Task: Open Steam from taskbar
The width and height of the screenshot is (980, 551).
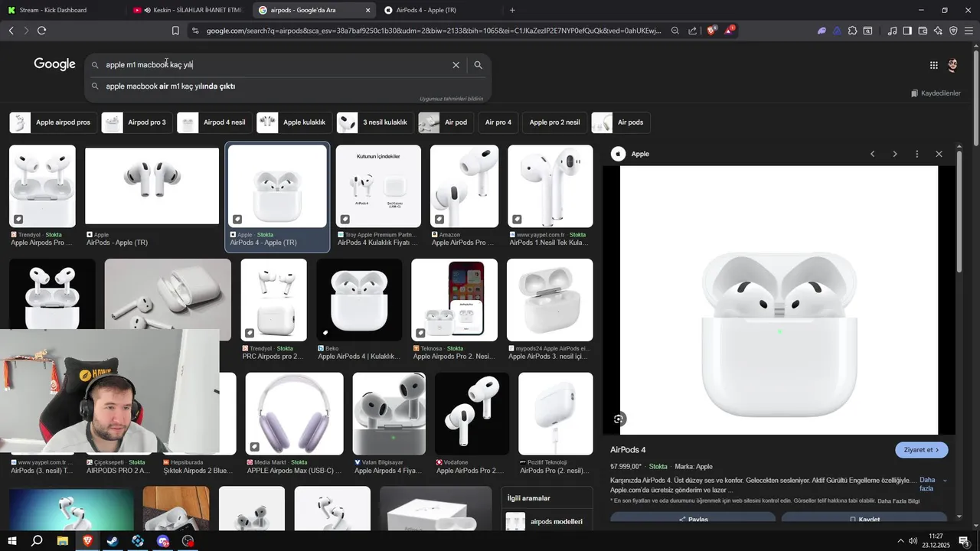Action: coord(113,541)
